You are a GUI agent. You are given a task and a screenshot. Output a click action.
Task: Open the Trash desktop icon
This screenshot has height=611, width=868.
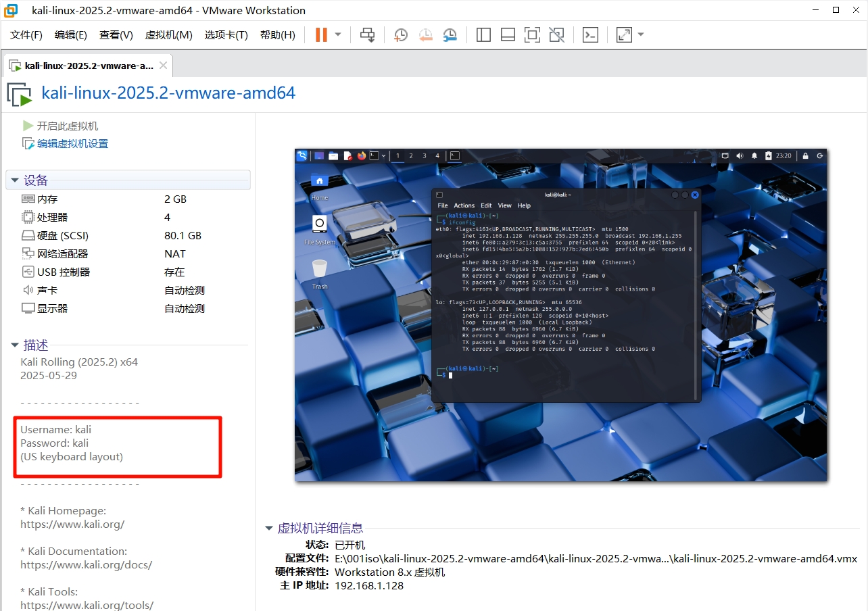(x=320, y=274)
